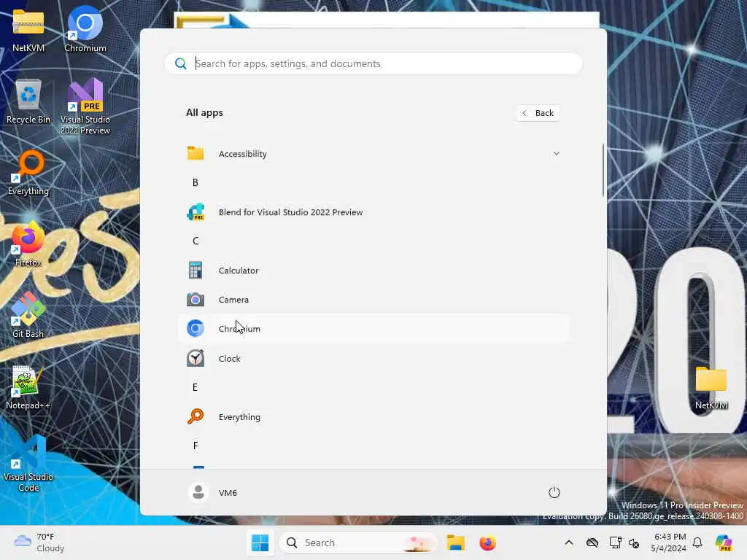Image resolution: width=747 pixels, height=560 pixels.
Task: Select the NetKVM folder on right desktop
Action: (x=711, y=386)
